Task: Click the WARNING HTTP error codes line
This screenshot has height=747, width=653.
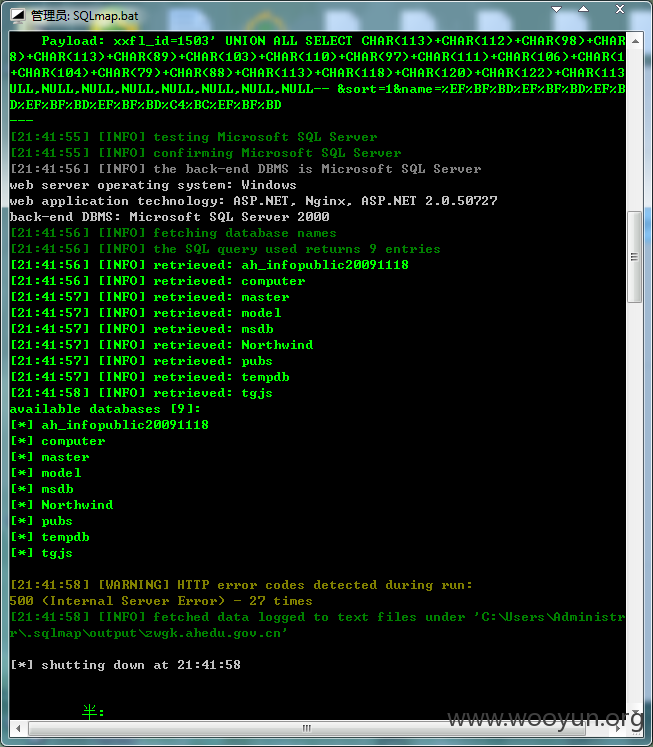Action: click(x=241, y=585)
